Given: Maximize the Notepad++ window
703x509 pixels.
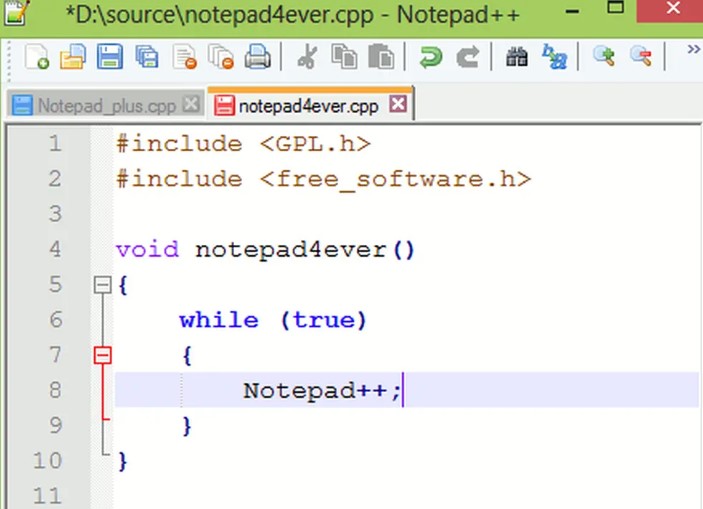Looking at the screenshot, I should (616, 7).
